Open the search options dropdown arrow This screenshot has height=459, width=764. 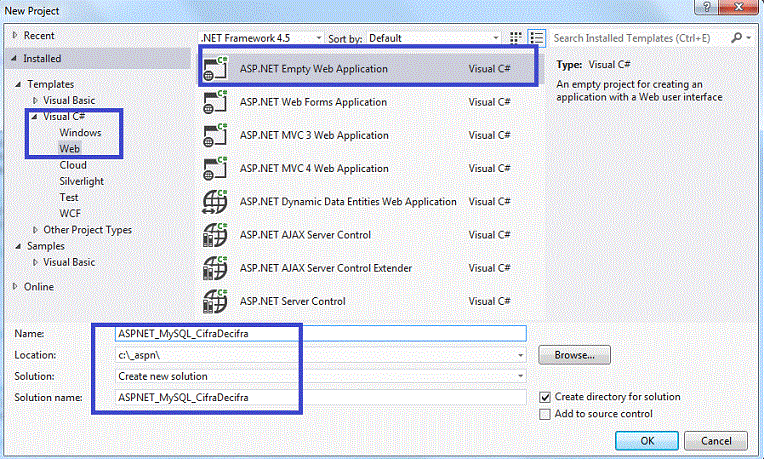point(748,38)
